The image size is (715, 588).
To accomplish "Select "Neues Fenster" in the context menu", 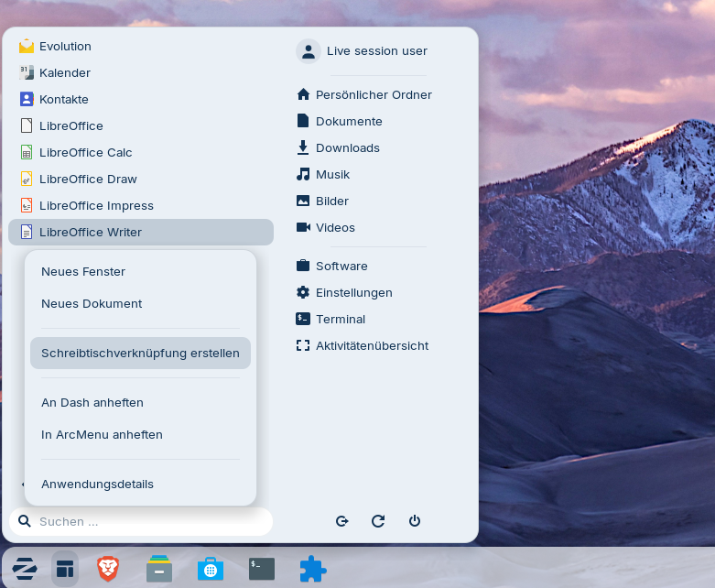I will click(83, 272).
